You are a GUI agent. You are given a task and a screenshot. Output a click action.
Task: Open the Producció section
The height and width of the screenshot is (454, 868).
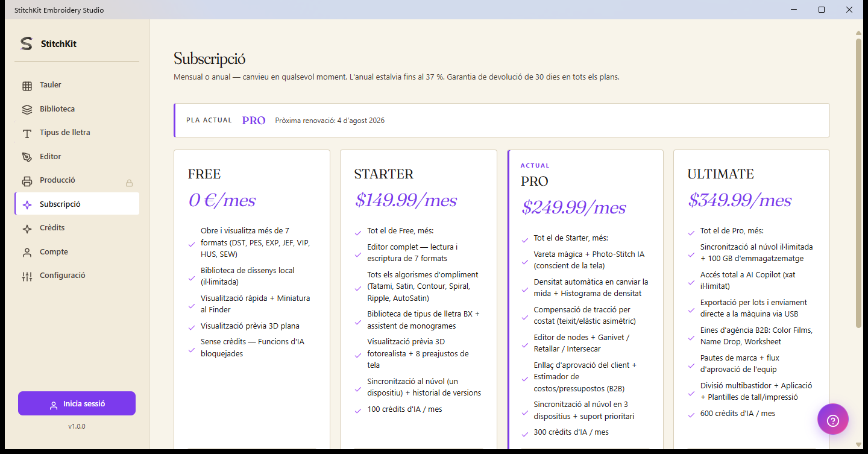coord(77,180)
